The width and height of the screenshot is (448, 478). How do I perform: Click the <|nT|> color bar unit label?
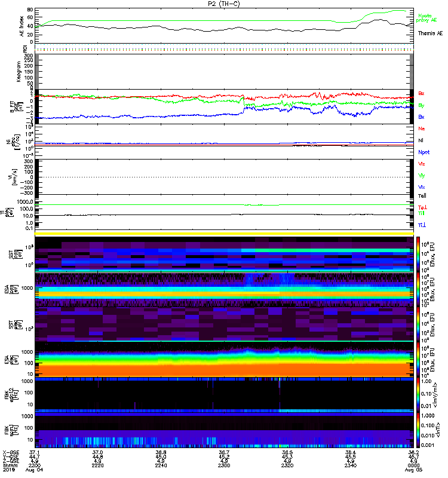[438, 430]
